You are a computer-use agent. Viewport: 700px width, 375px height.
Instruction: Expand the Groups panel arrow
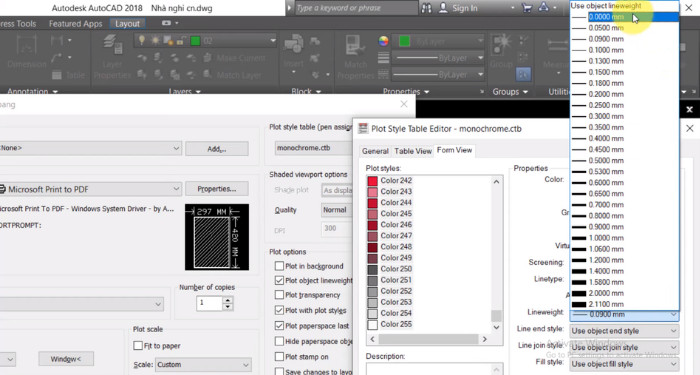525,92
